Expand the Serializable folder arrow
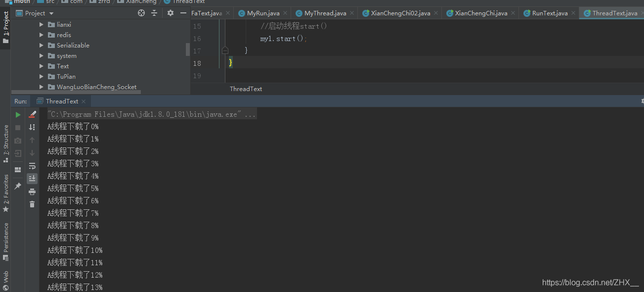This screenshot has height=292, width=644. pos(42,45)
